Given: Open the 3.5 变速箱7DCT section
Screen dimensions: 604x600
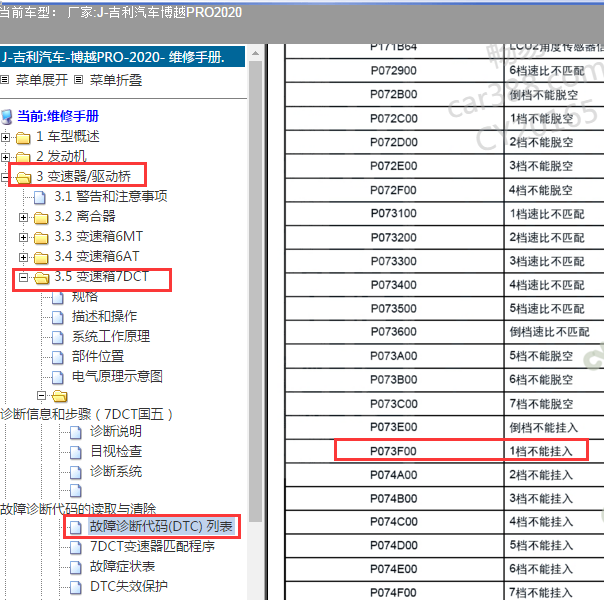Looking at the screenshot, I should point(101,277).
